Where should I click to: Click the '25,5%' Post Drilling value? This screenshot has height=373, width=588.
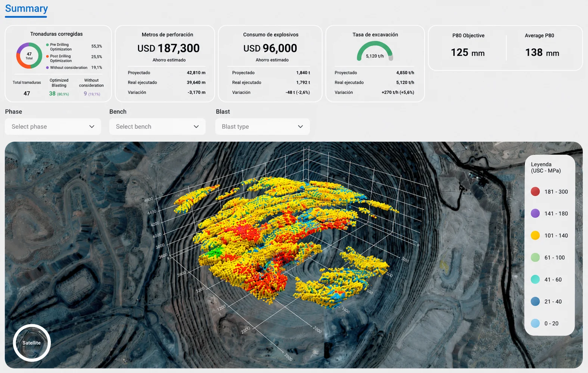click(x=97, y=57)
